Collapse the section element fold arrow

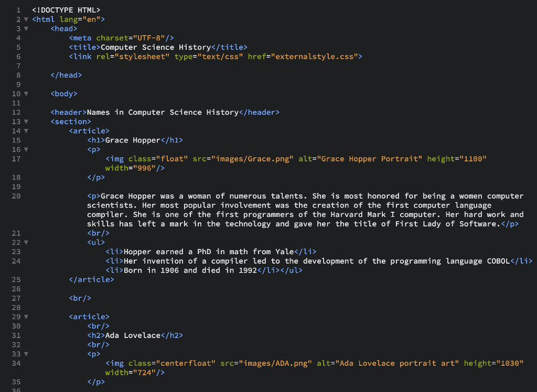point(25,121)
